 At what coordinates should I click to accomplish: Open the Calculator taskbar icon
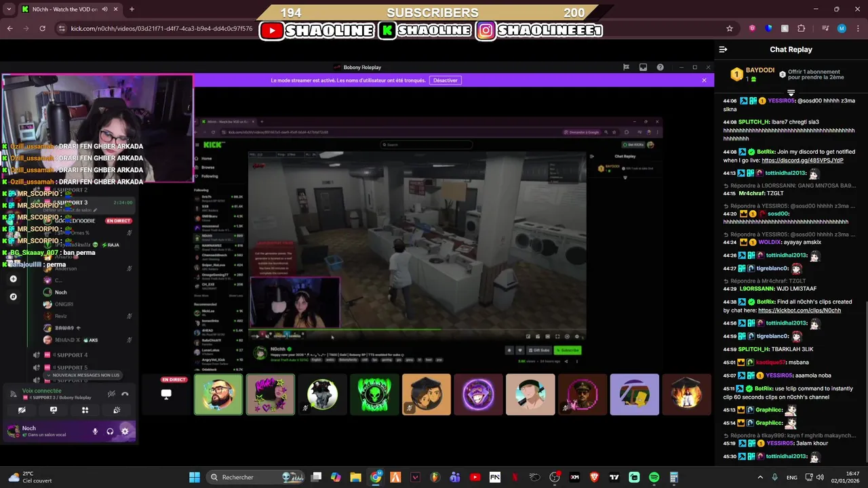click(673, 477)
